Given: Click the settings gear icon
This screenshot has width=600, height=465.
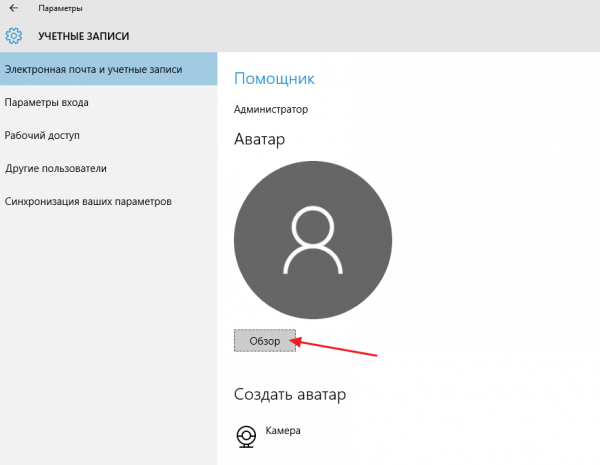Looking at the screenshot, I should click(14, 36).
